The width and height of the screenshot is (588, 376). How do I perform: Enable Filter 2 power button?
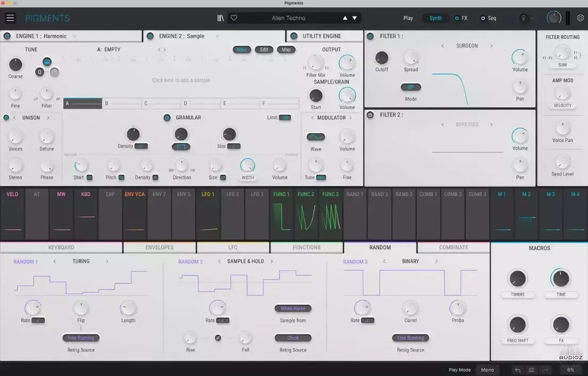pyautogui.click(x=370, y=115)
